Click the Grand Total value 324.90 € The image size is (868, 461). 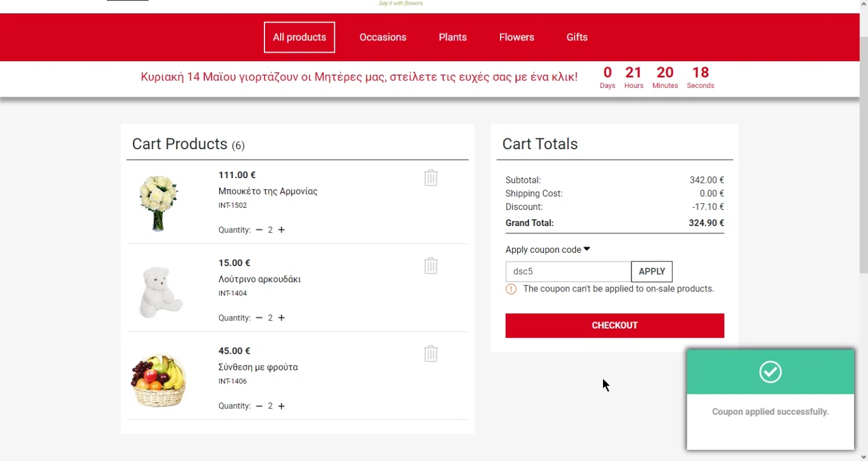click(x=707, y=223)
